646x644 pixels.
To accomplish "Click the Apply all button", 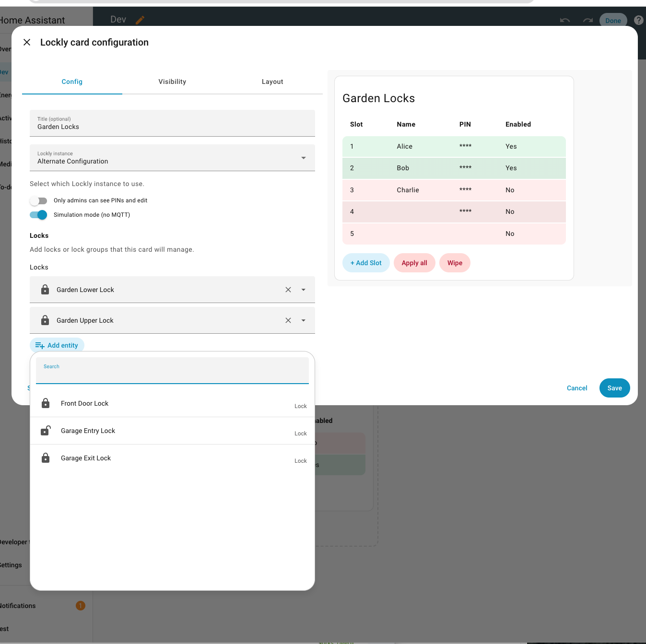I will (414, 263).
